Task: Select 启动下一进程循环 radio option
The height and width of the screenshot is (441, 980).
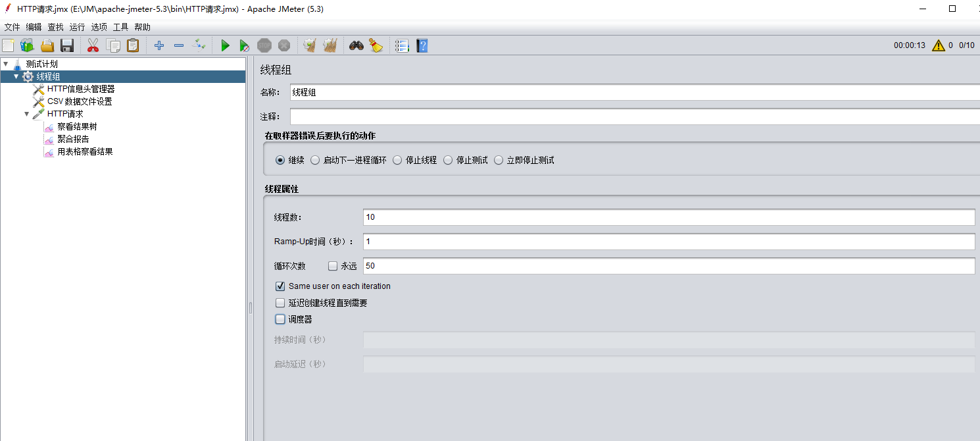Action: click(x=315, y=160)
